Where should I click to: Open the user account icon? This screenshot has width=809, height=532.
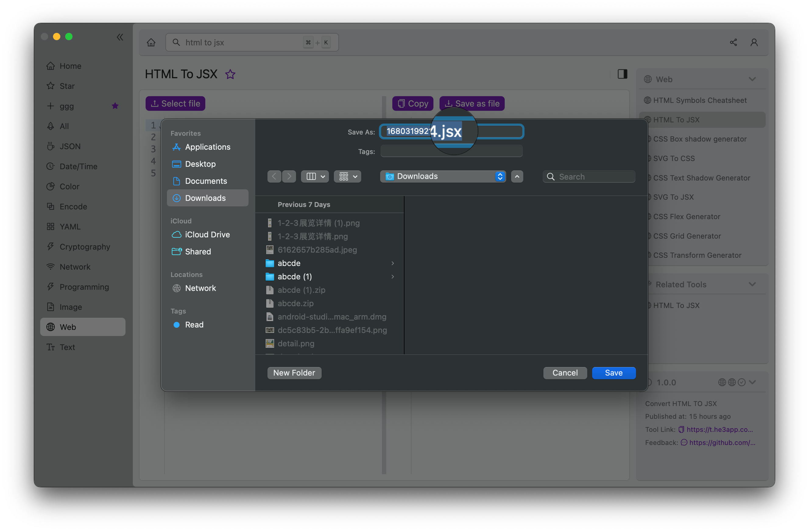pos(754,43)
